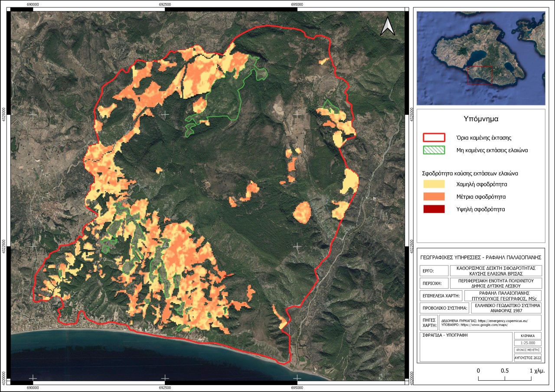Click the 692500 top grid coordinate label
Screen dimensions: 555x392
[x=165, y=4]
